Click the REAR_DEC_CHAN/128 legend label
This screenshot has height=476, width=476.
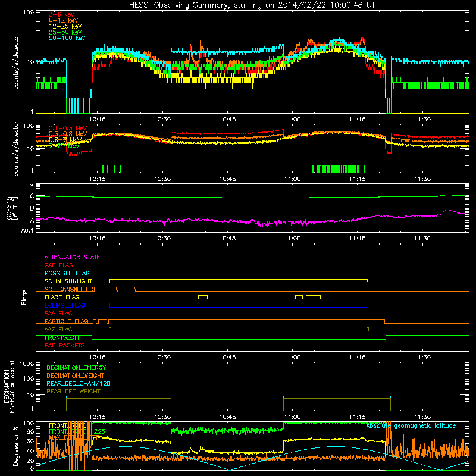[x=79, y=383]
